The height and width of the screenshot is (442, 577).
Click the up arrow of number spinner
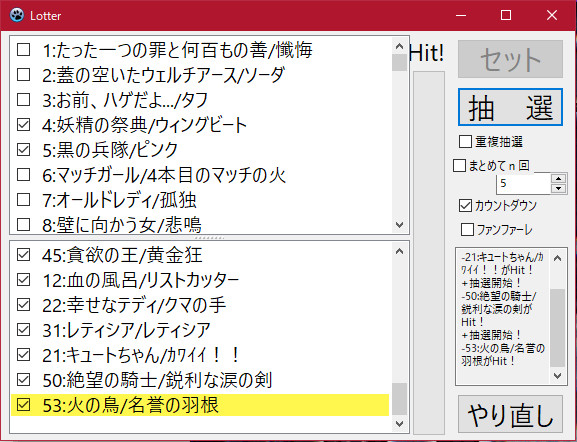tap(559, 178)
